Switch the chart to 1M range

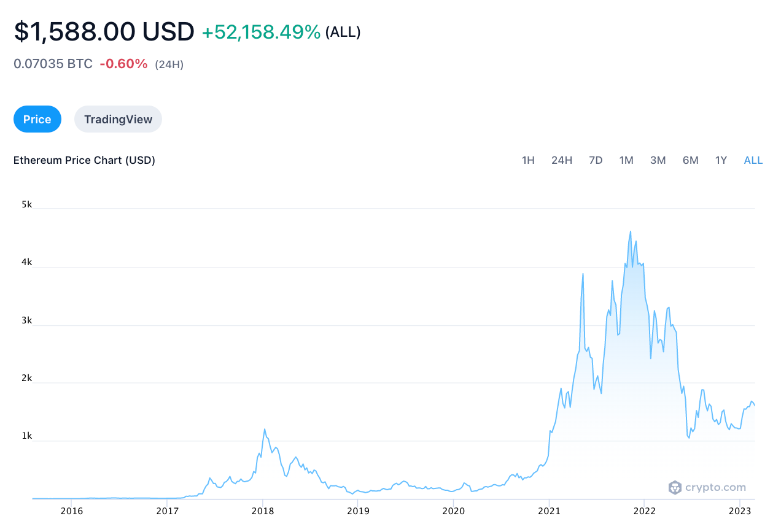pos(626,160)
